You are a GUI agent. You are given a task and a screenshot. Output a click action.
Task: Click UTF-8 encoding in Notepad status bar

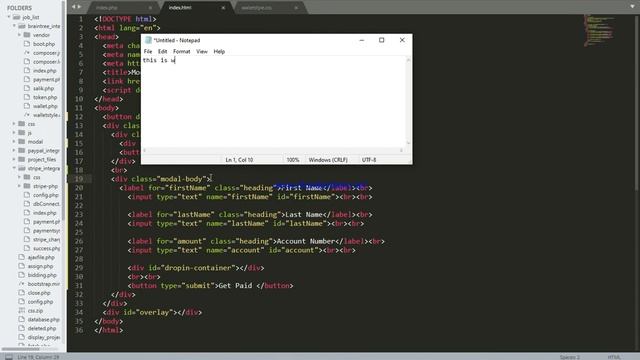[369, 160]
